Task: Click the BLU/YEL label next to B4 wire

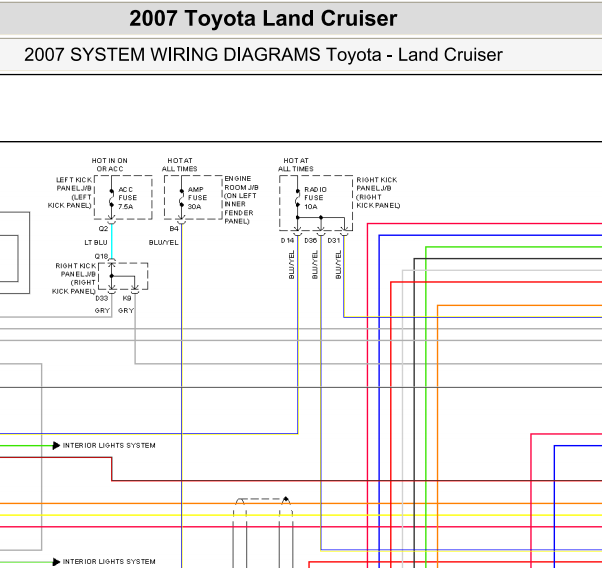Action: click(x=164, y=242)
